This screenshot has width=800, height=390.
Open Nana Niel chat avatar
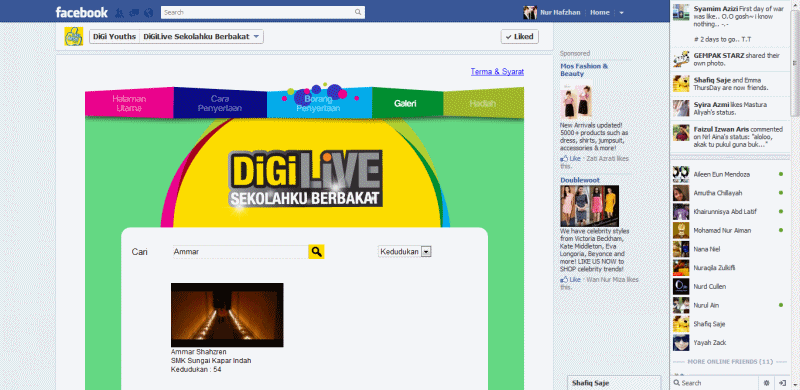[x=681, y=249]
